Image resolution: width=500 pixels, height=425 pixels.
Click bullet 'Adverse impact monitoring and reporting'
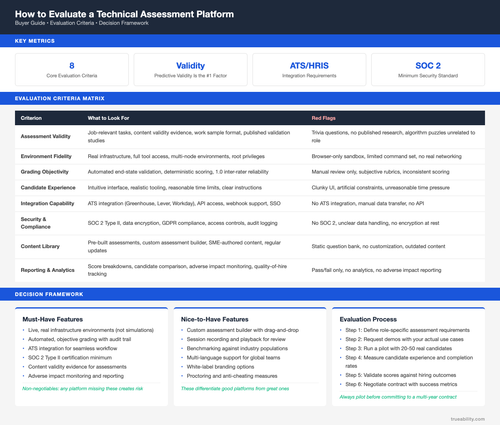pos(76,376)
